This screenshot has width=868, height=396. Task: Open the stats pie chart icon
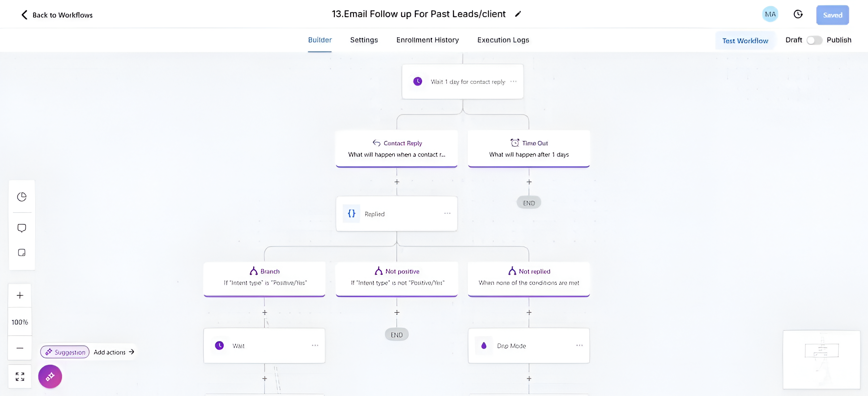point(22,197)
